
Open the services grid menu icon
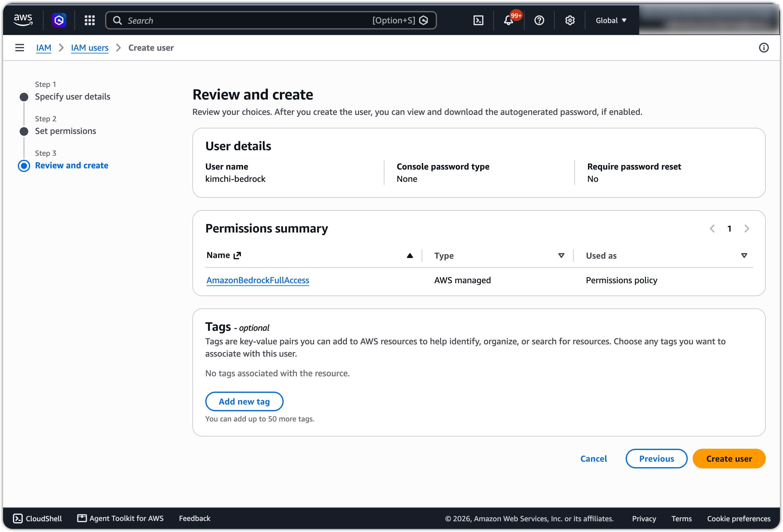click(x=90, y=20)
